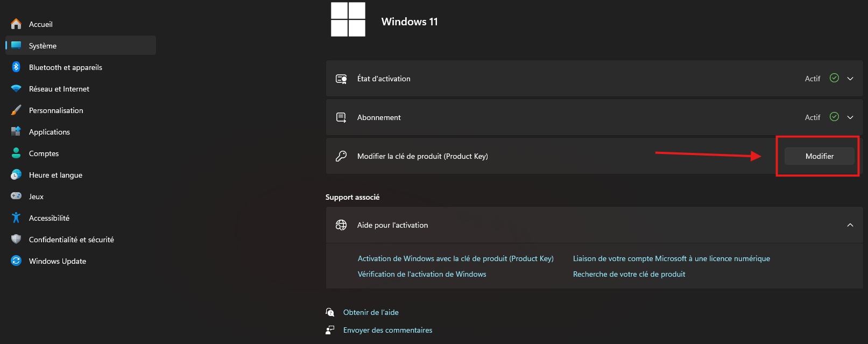This screenshot has width=868, height=344.
Task: Click the Heure et langue globe clock icon
Action: (x=16, y=174)
